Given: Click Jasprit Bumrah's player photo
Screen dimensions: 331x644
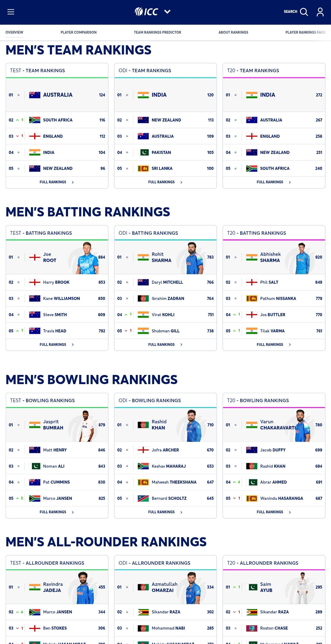Looking at the screenshot, I should pos(86,426).
